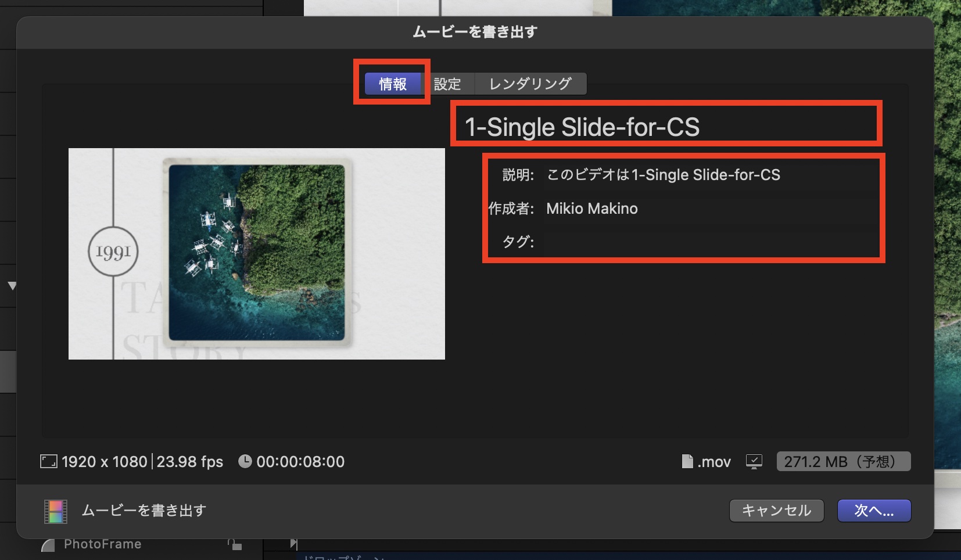Click the PhotoFrame layer name in background window

point(103,544)
